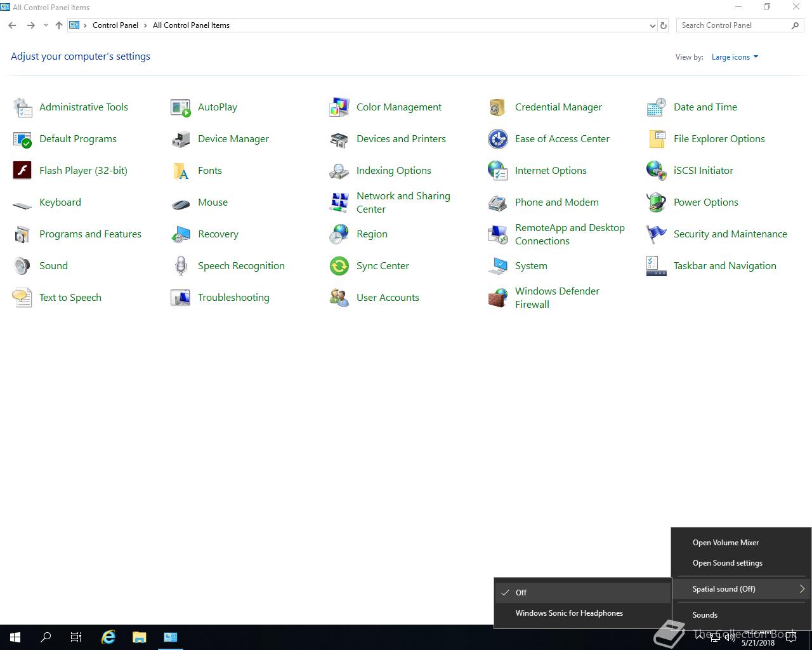Image resolution: width=812 pixels, height=650 pixels.
Task: Open the recent locations dropdown arrow
Action: click(46, 25)
